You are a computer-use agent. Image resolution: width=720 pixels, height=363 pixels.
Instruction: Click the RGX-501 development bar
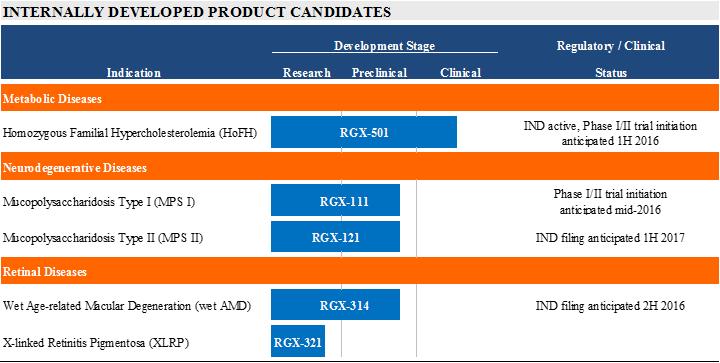(364, 132)
